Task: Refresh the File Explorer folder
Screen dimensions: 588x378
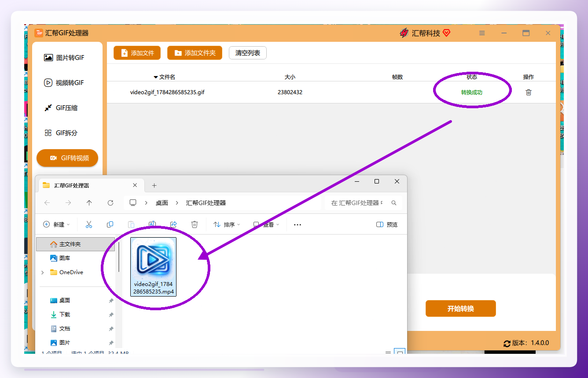Action: 110,203
